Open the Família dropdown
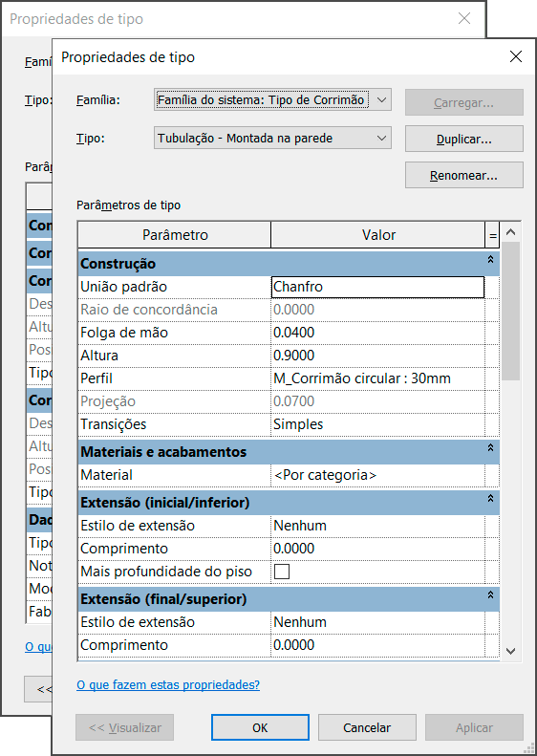The image size is (537, 756). tap(272, 99)
